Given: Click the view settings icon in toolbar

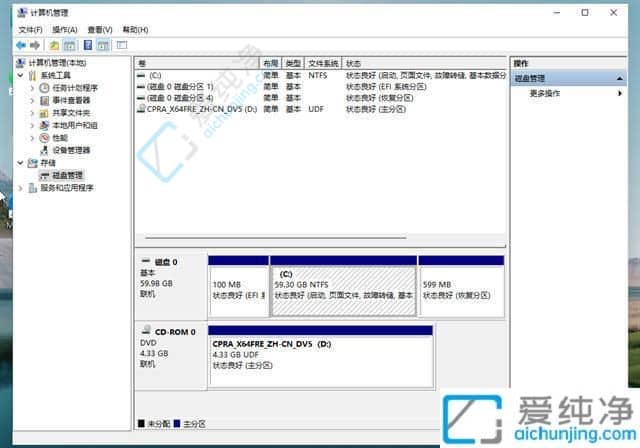Looking at the screenshot, I should (x=122, y=45).
